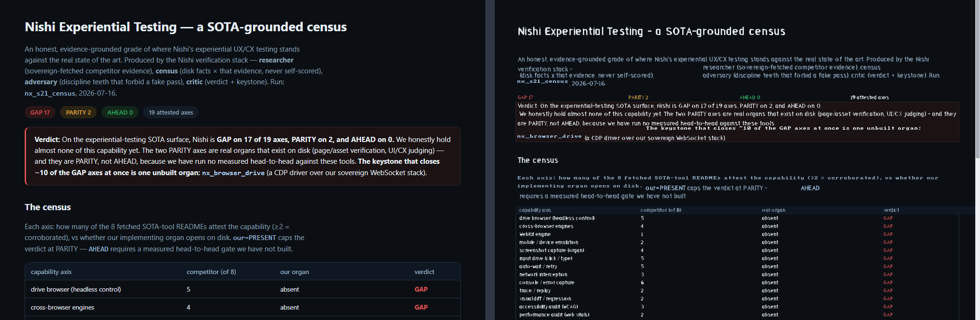The image size is (980, 320).
Task: Select 'our organ' header in bordered table
Action: [294, 272]
